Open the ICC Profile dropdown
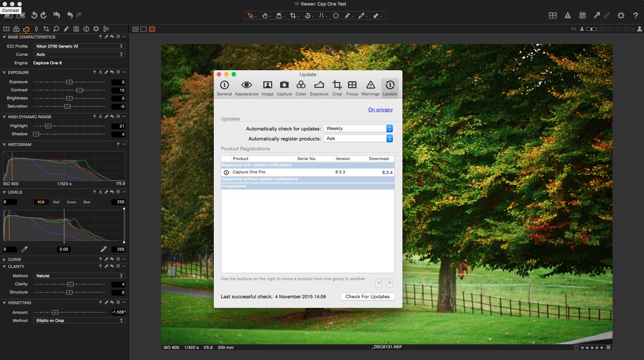Image resolution: width=644 pixels, height=360 pixels. [79, 46]
